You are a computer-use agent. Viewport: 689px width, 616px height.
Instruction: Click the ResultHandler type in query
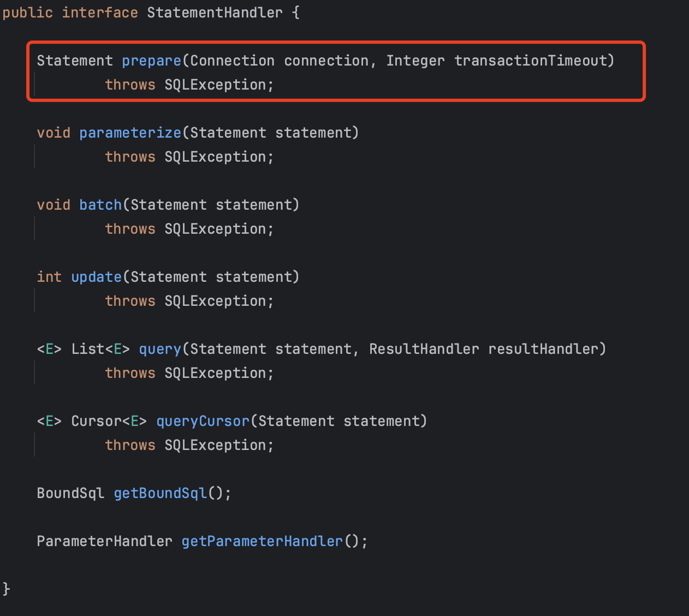point(424,349)
